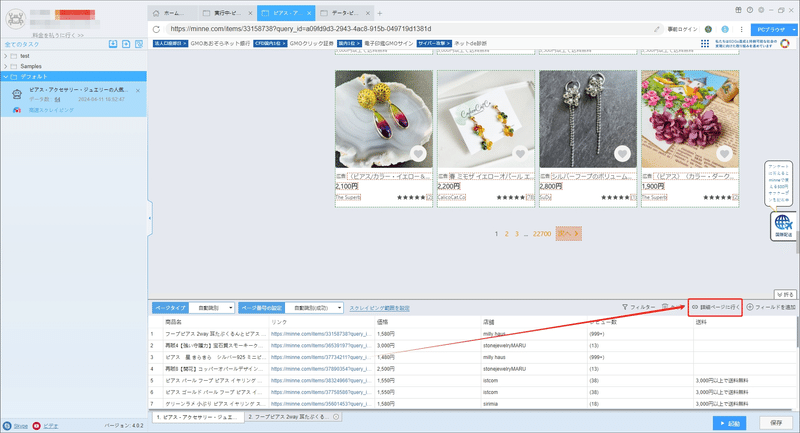
Task: Select bottom tab 2. フープピアス 2way
Action: pos(293,417)
